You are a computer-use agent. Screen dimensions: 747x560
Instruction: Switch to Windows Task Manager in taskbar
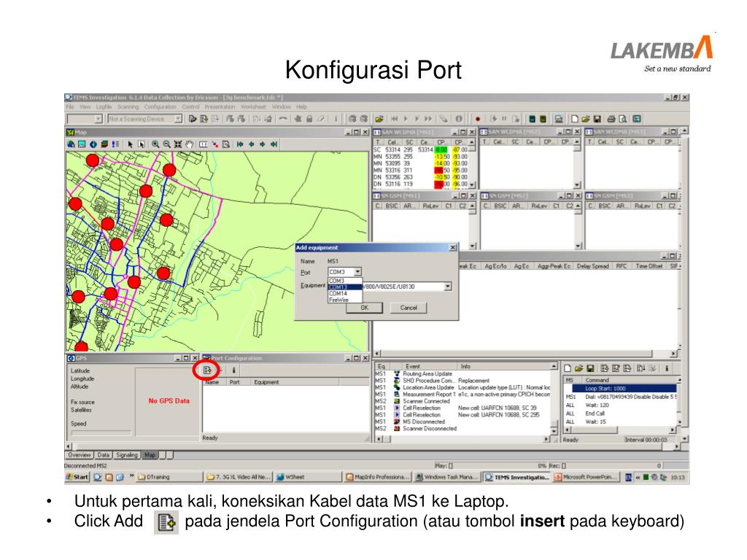tap(446, 477)
